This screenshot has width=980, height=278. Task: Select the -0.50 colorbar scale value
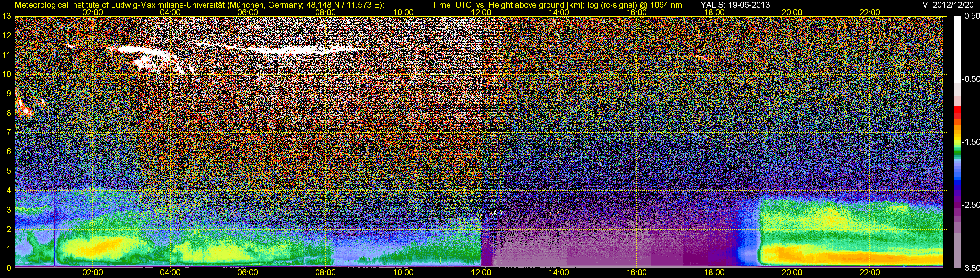pyautogui.click(x=971, y=79)
